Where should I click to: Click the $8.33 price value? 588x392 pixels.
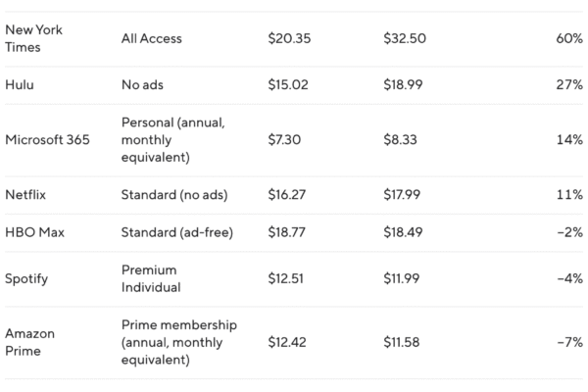[x=401, y=139]
